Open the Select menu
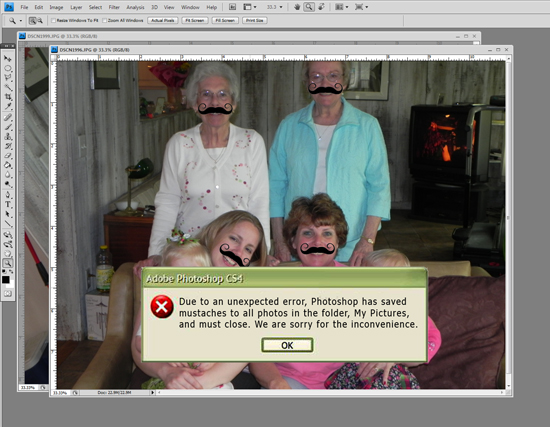This screenshot has height=427, width=550. 95,7
